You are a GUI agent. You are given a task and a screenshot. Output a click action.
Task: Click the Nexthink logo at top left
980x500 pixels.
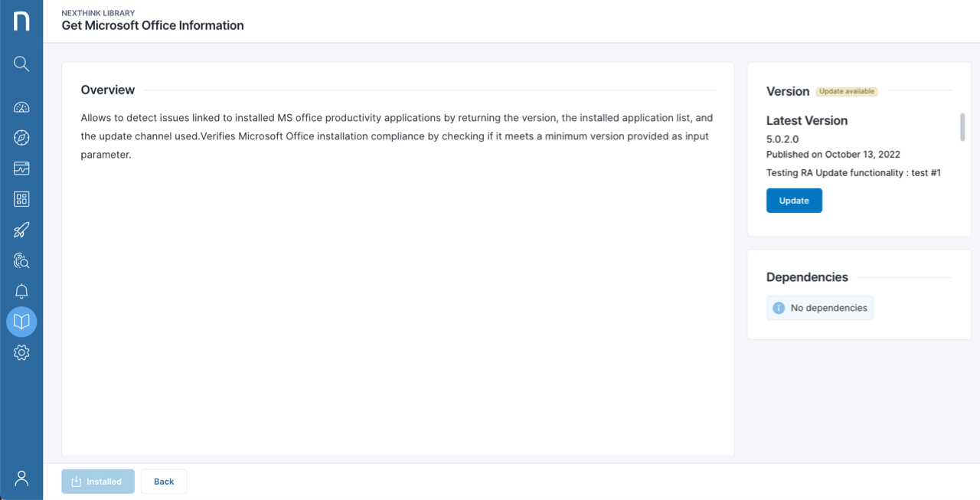[x=21, y=21]
